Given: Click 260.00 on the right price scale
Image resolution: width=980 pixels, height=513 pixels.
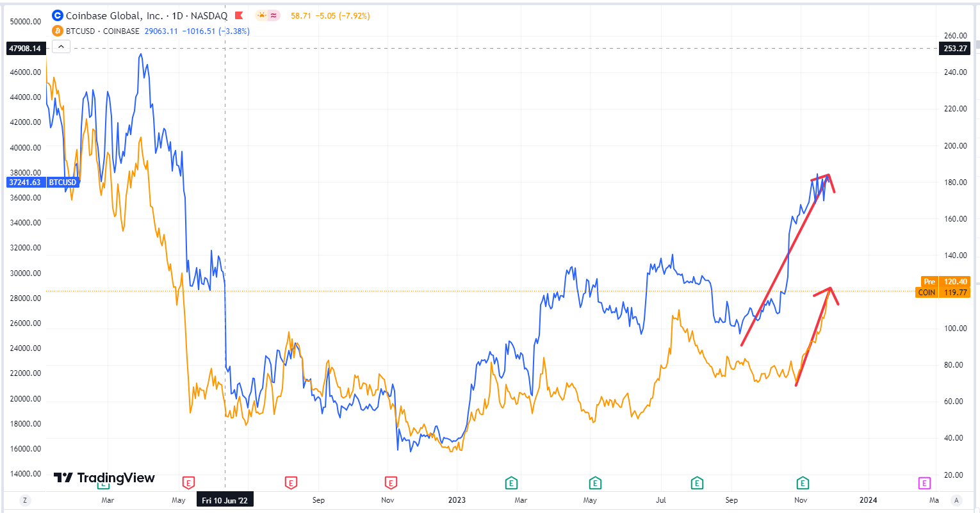Looking at the screenshot, I should pyautogui.click(x=956, y=36).
